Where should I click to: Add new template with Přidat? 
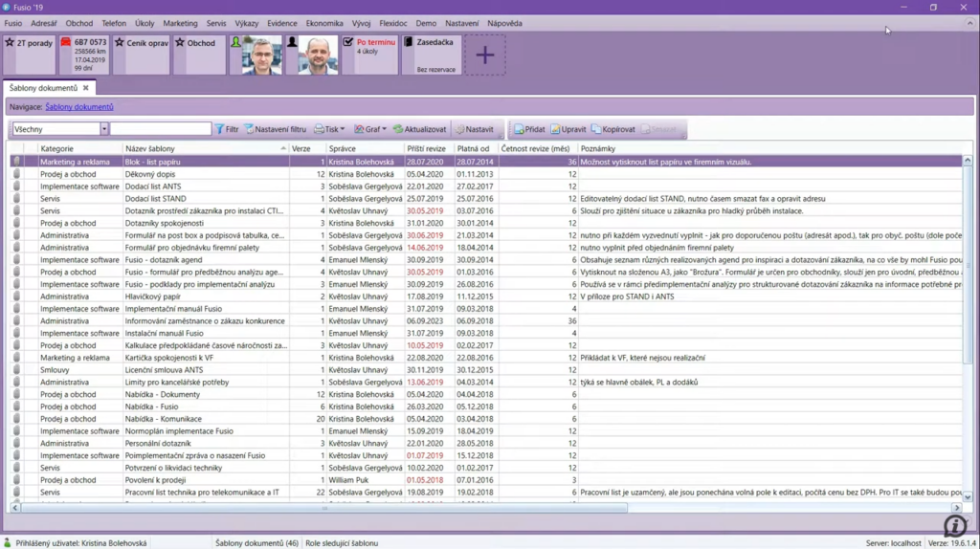(529, 129)
